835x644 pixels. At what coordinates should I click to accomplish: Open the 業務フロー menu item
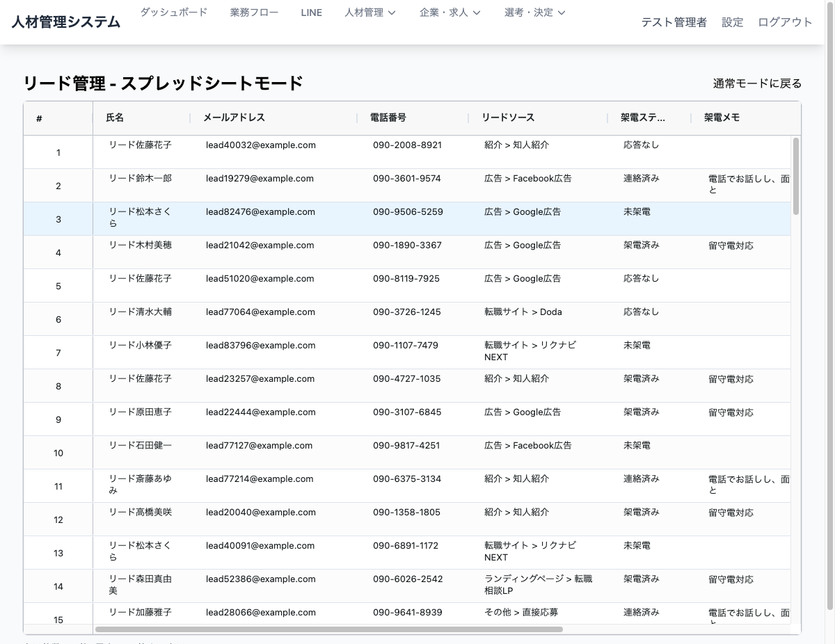[x=254, y=12]
